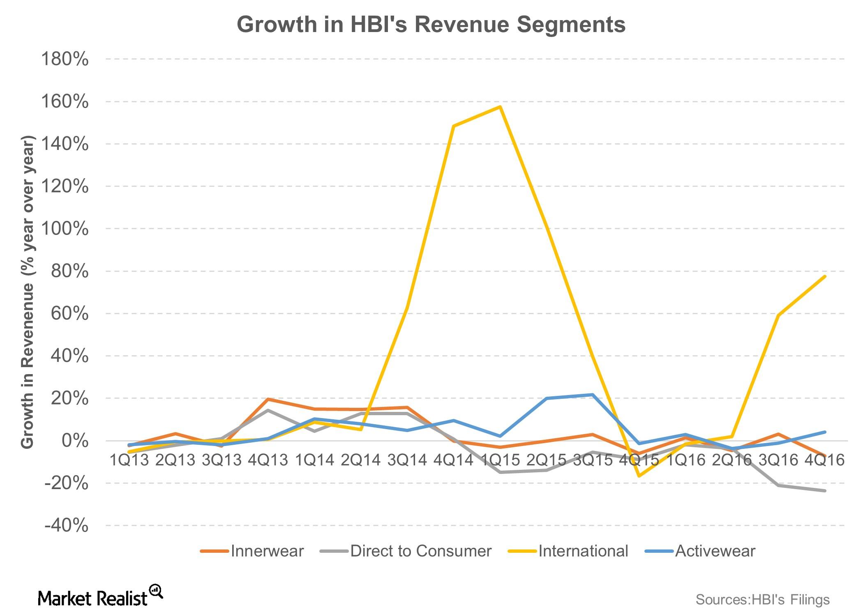This screenshot has width=863, height=616.
Task: Click the Activewear line peak at 3Q15
Action: (593, 395)
